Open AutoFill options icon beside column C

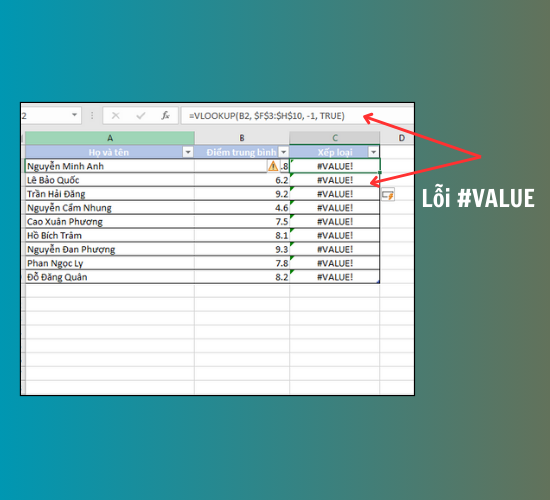tap(388, 195)
